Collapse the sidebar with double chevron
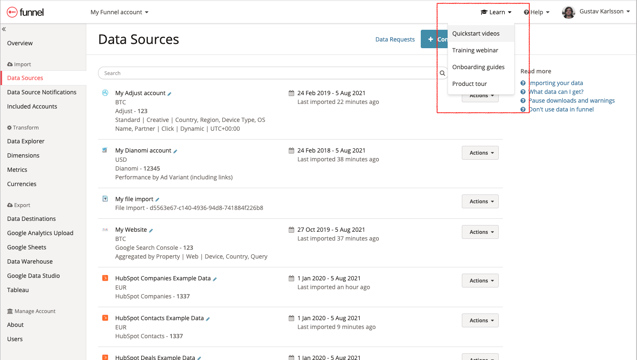 click(x=4, y=29)
